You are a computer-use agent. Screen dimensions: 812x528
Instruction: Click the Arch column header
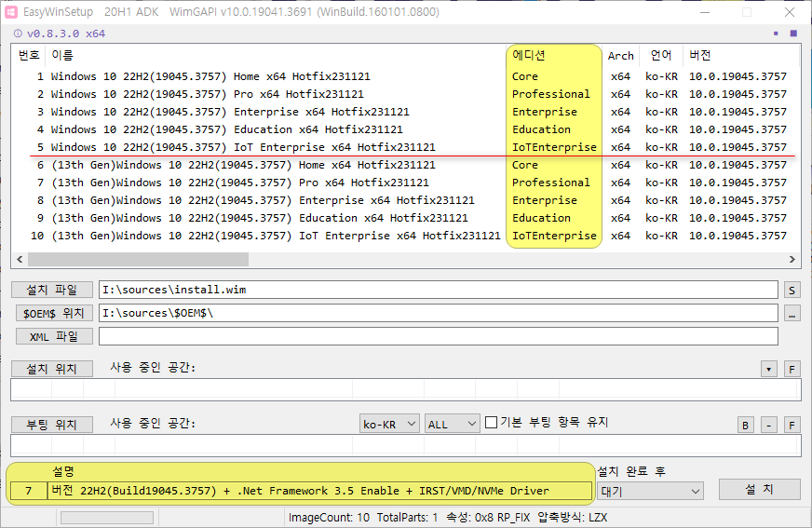620,55
